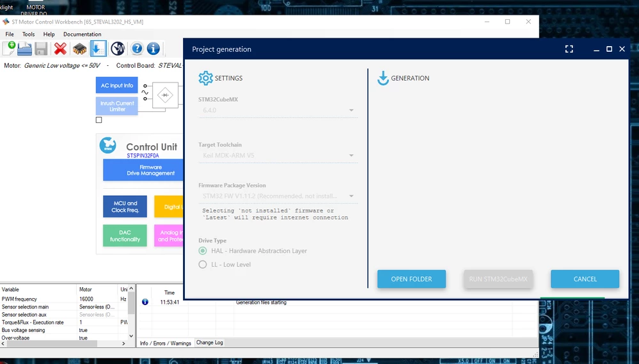Screen dimensions: 639x364
Task: Click the red X delete icon
Action: (x=60, y=49)
